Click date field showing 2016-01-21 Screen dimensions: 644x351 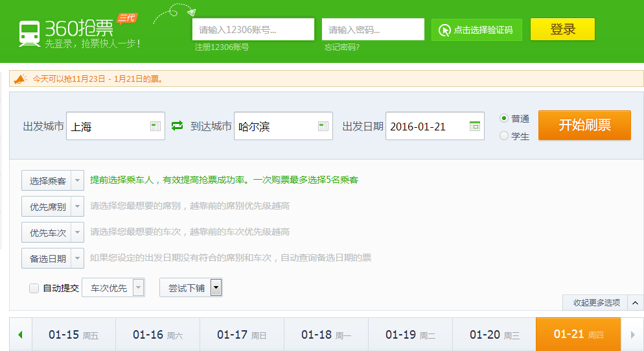tap(435, 126)
